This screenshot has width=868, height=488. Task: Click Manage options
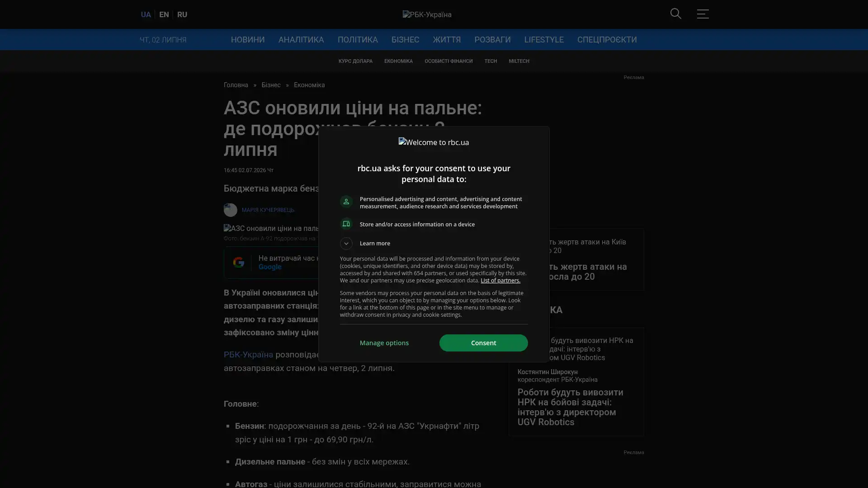tap(384, 343)
